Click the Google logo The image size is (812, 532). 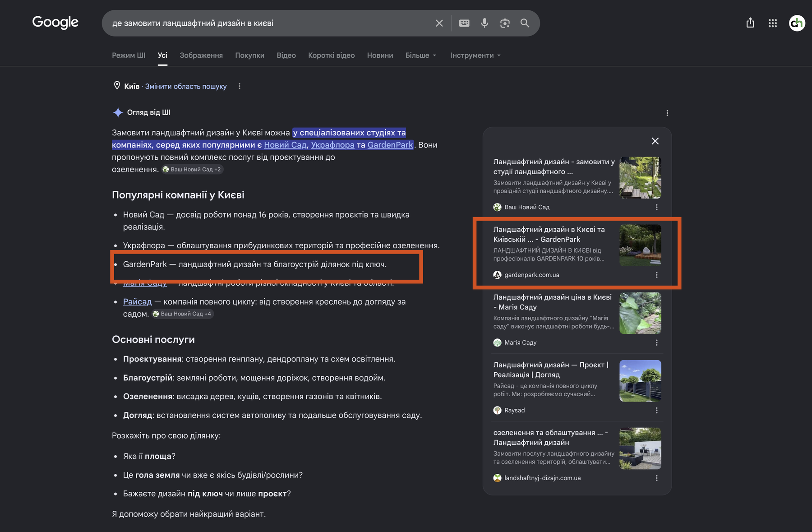(x=55, y=22)
